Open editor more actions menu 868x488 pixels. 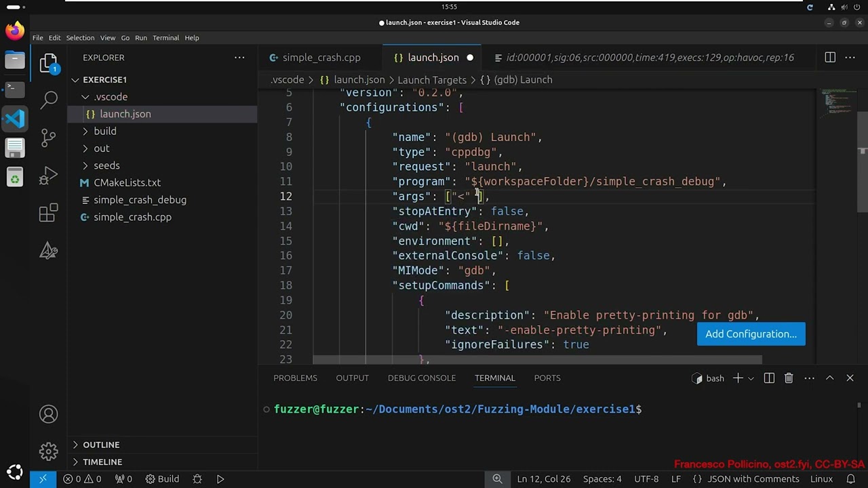tap(850, 58)
